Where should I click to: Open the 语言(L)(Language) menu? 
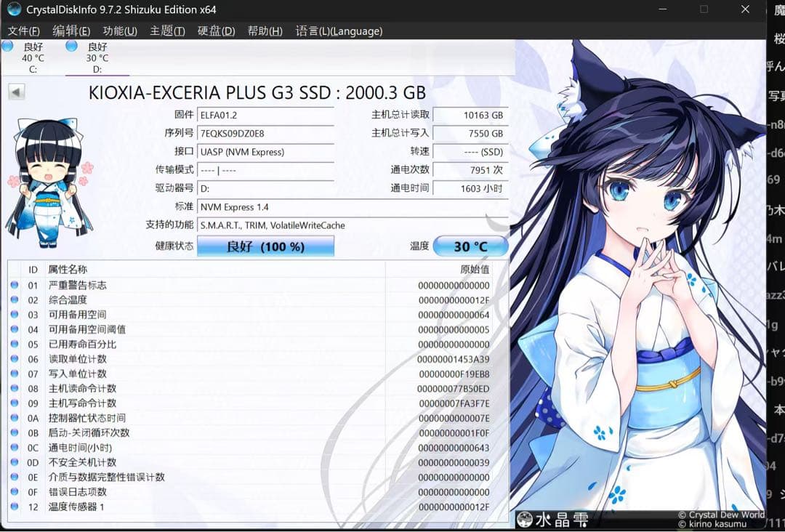(x=339, y=31)
